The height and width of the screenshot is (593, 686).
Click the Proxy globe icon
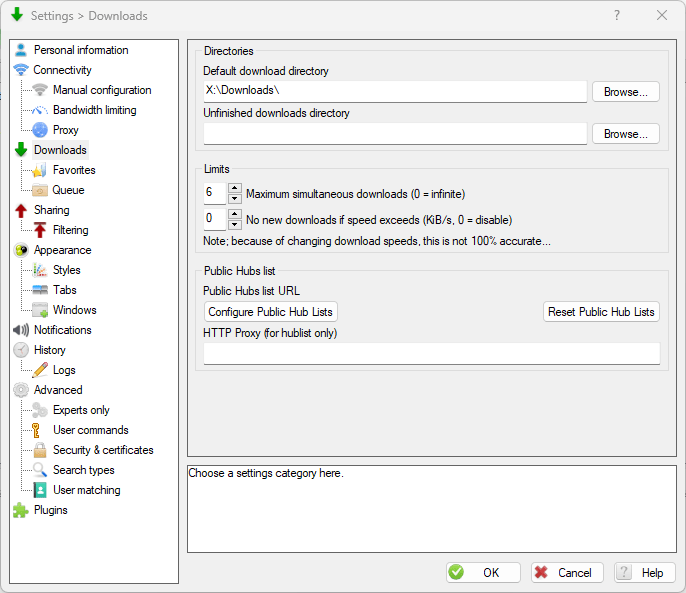click(40, 130)
